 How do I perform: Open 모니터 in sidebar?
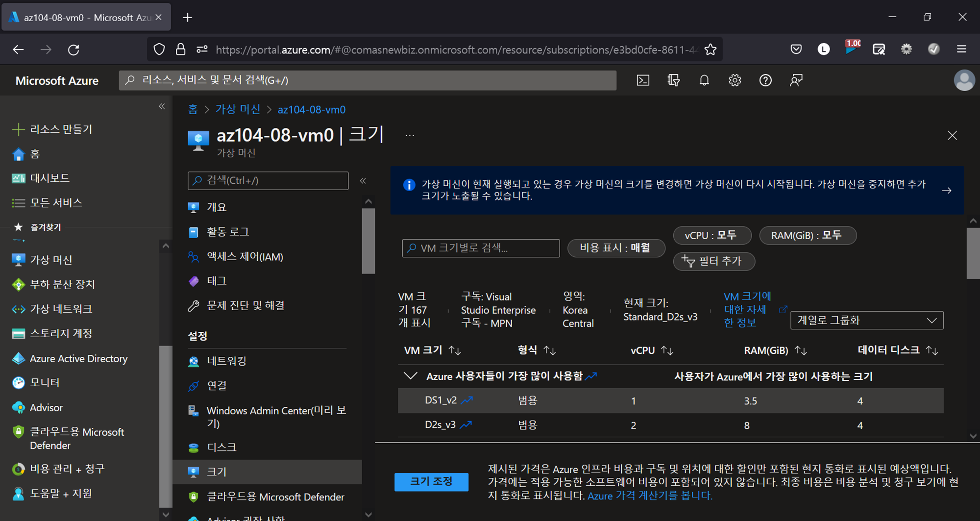tap(35, 383)
